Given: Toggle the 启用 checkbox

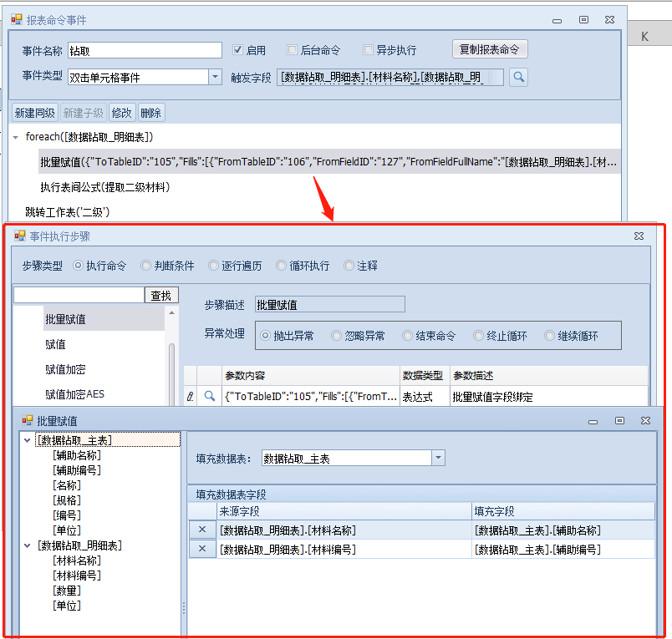Looking at the screenshot, I should click(237, 50).
